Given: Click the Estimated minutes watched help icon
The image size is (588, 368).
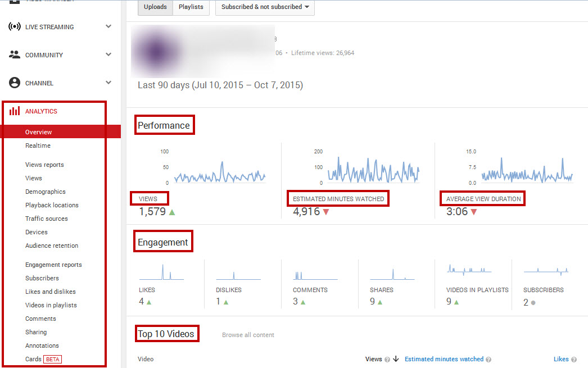Looking at the screenshot, I should point(488,359).
